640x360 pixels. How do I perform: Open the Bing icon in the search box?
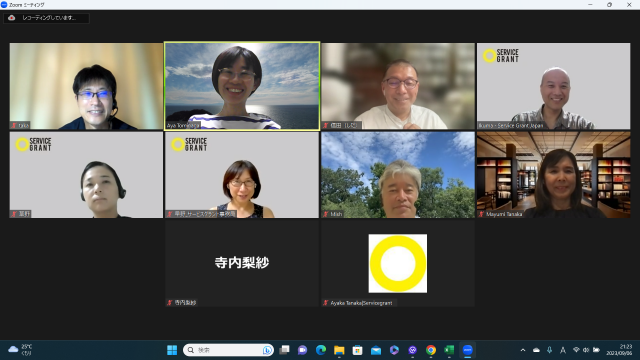pyautogui.click(x=267, y=350)
